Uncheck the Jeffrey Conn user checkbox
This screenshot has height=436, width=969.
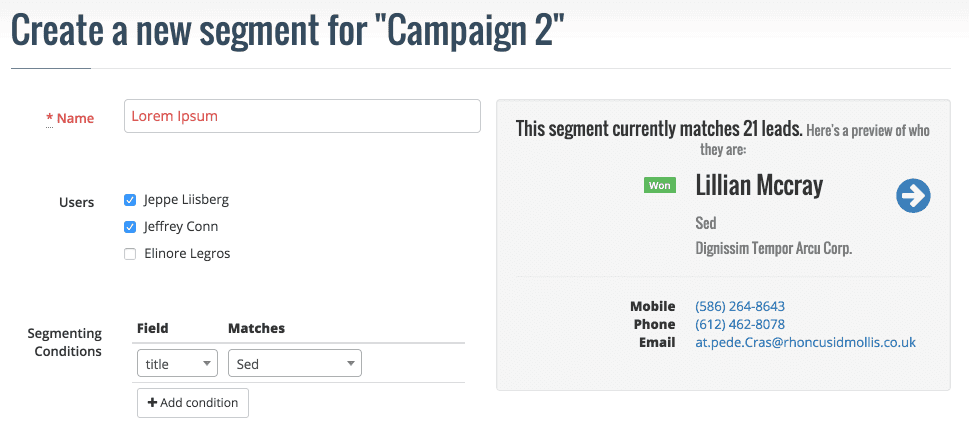pos(130,227)
